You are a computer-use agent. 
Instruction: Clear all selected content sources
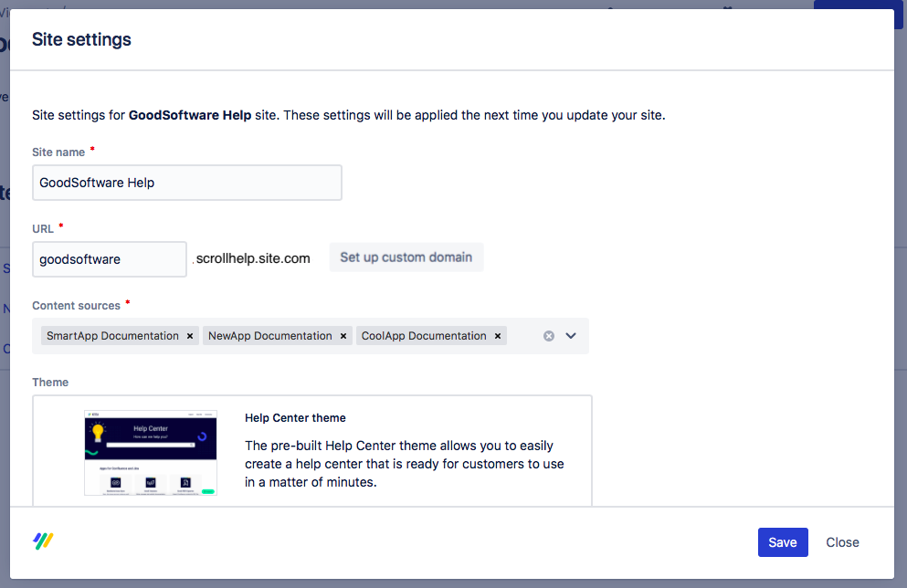[x=549, y=336]
